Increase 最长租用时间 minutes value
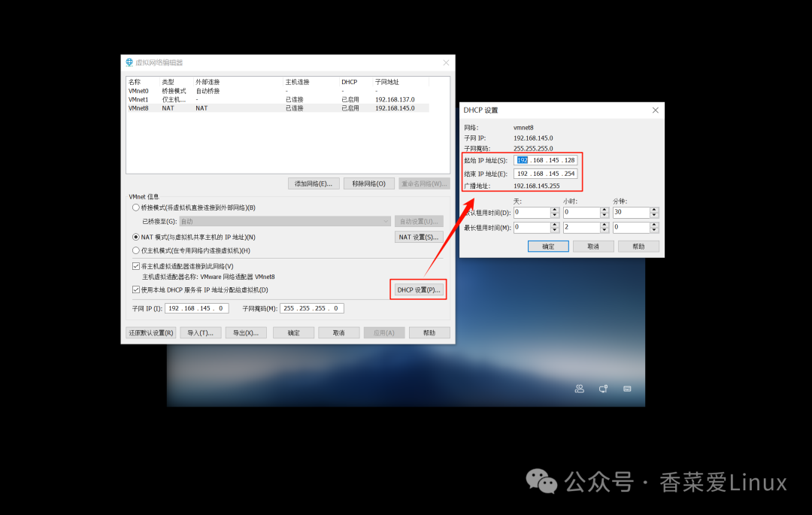812x515 pixels. pos(654,225)
